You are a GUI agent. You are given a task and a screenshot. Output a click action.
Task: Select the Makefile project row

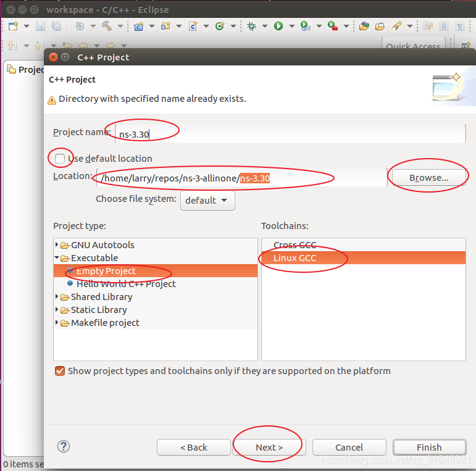click(x=156, y=323)
